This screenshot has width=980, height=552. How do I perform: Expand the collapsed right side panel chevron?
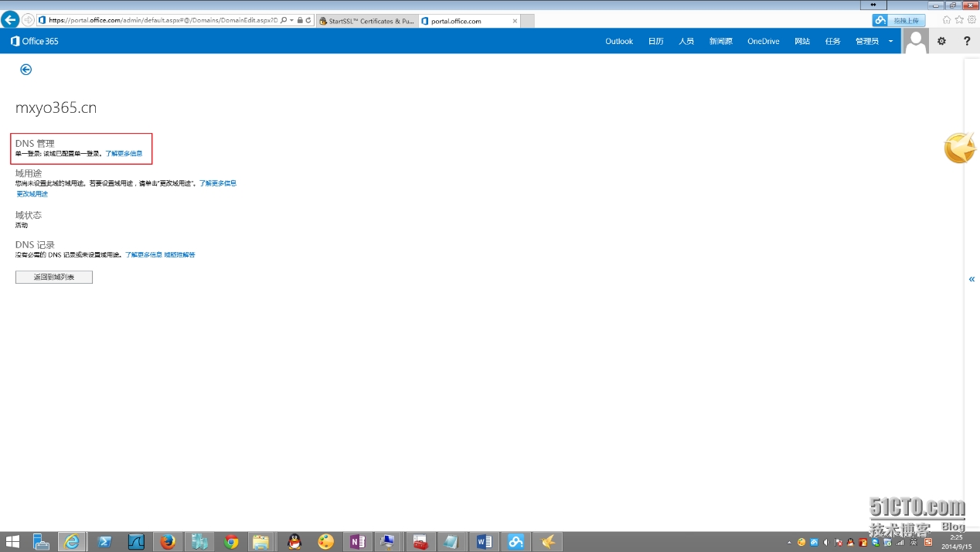(x=971, y=279)
